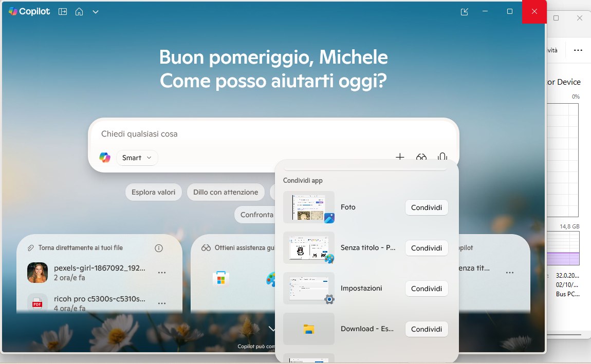Click the memory usage graph in background window
This screenshot has height=364, width=591.
point(563,248)
